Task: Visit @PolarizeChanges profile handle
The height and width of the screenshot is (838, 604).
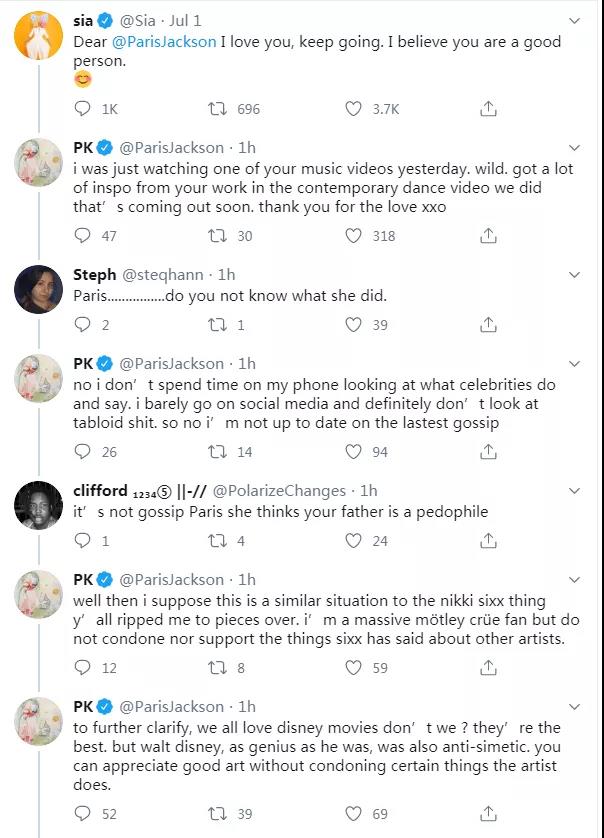Action: [x=279, y=491]
